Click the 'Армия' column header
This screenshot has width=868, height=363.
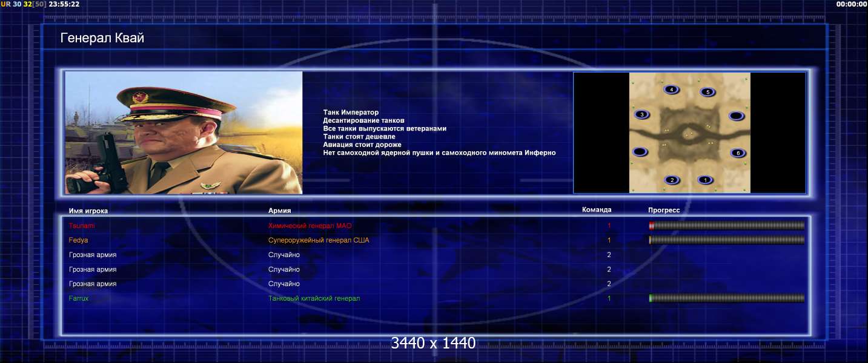(x=280, y=211)
